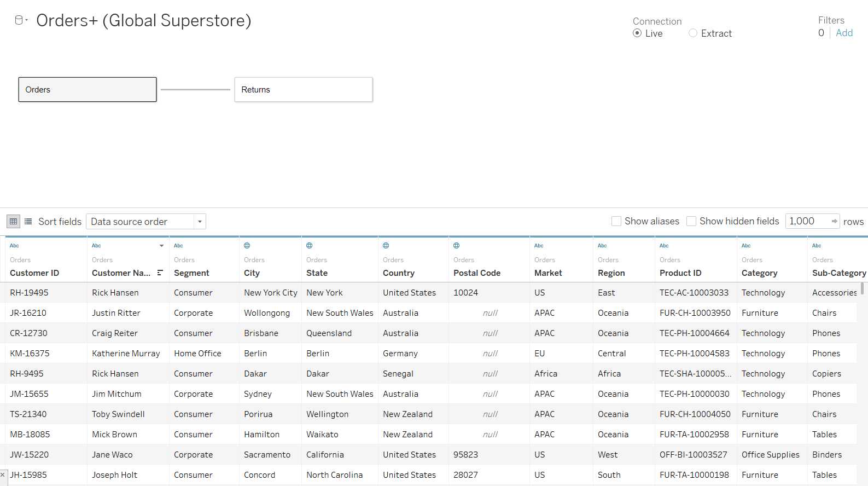The height and width of the screenshot is (486, 868).
Task: Select the Market column header
Action: [x=548, y=273]
